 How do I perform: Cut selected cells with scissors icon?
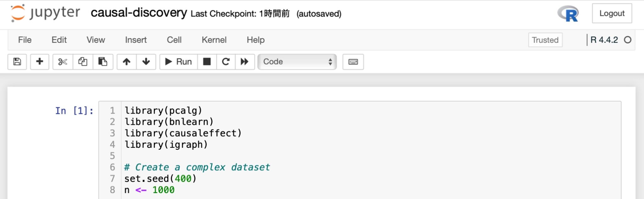[x=63, y=62]
